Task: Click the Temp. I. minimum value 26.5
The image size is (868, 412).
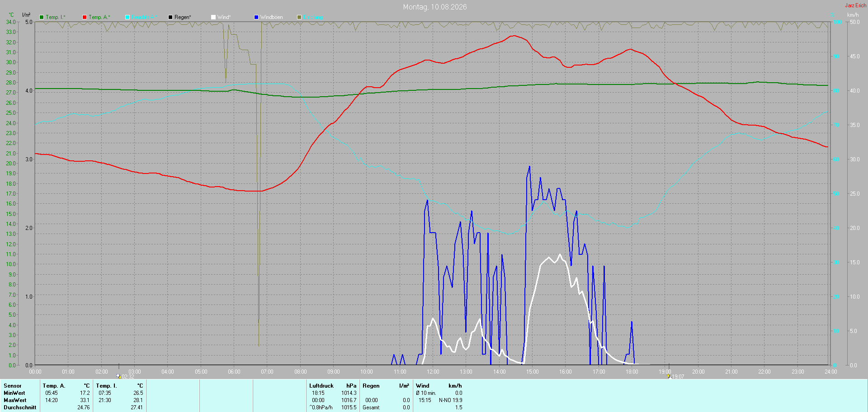Action: point(138,393)
